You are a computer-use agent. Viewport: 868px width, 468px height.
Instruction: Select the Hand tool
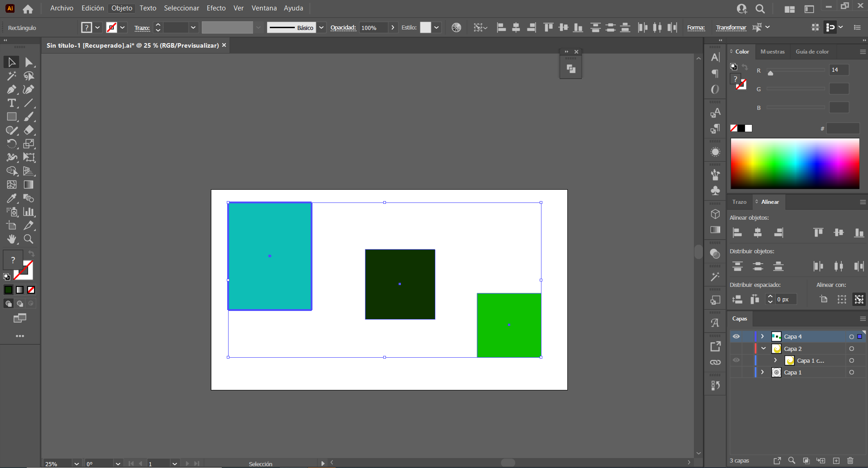pyautogui.click(x=11, y=239)
